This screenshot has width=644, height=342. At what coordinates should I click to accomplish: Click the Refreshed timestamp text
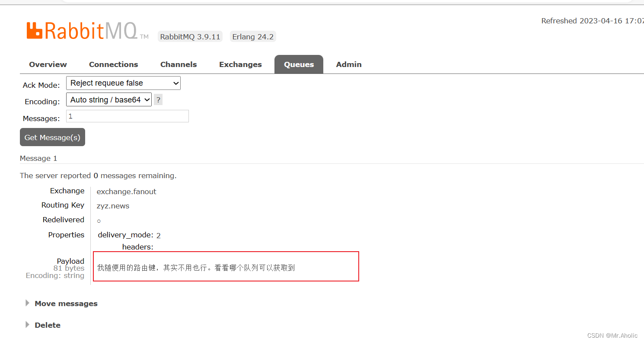click(592, 21)
